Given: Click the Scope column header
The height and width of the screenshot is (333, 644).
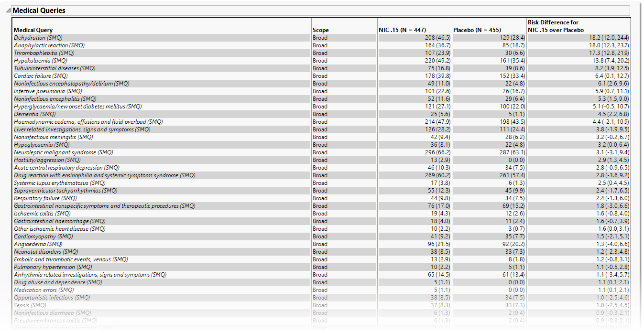Looking at the screenshot, I should (x=321, y=30).
